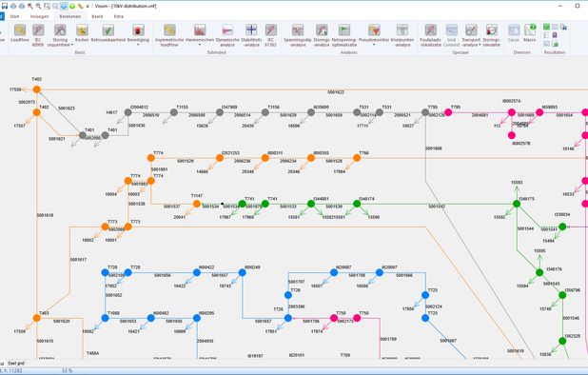Start Dynamische analyse
The height and width of the screenshot is (375, 588).
(227, 35)
